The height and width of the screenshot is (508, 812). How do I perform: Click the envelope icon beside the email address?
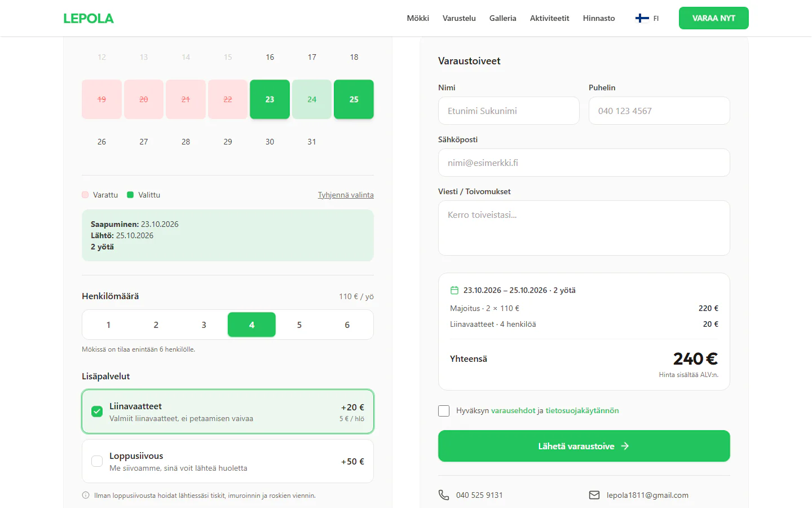pyautogui.click(x=594, y=495)
